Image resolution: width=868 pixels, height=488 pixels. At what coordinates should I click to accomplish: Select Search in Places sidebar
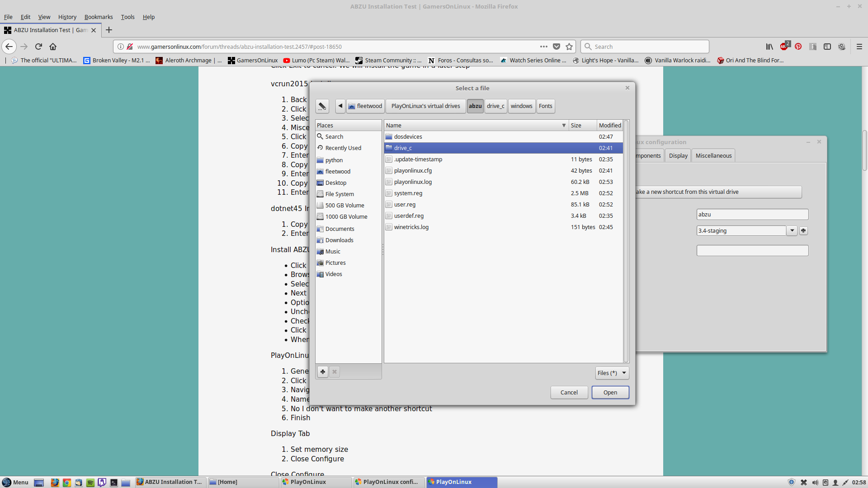348,136
